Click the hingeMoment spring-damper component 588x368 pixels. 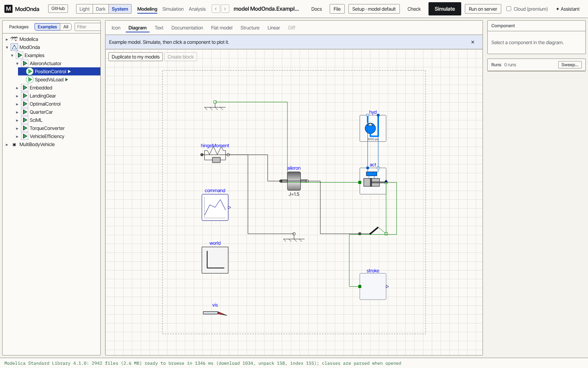click(215, 155)
